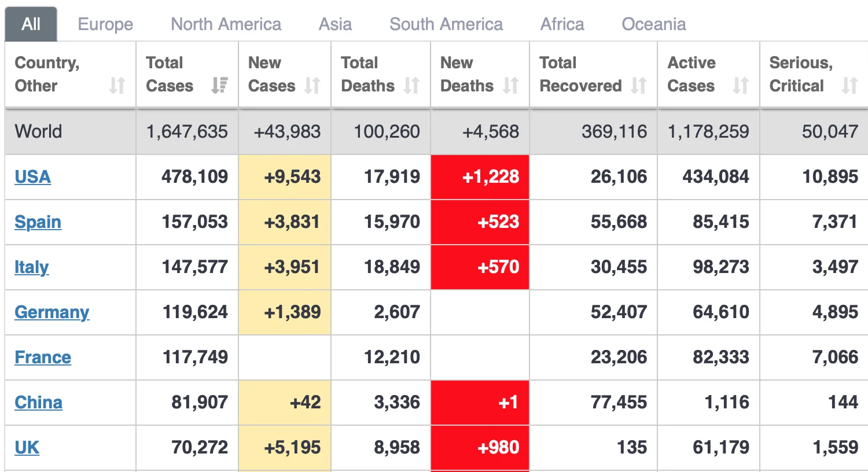
Task: Sort by New Deaths arrows icon
Action: coord(510,86)
